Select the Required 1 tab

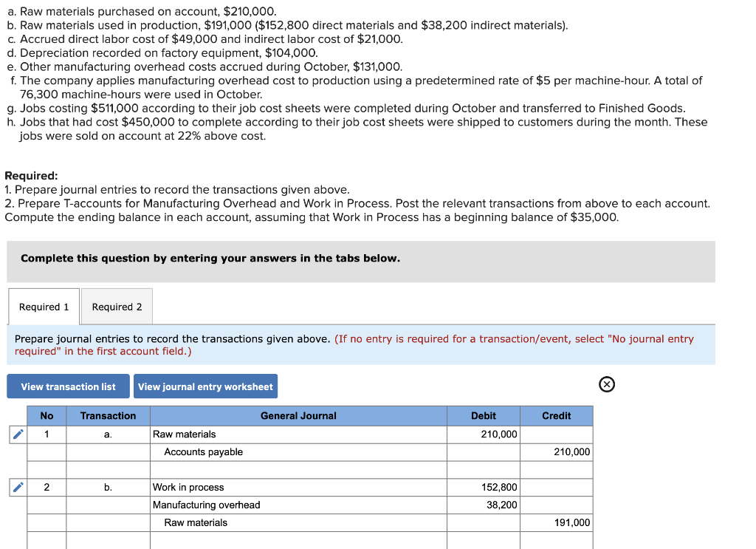click(x=43, y=306)
